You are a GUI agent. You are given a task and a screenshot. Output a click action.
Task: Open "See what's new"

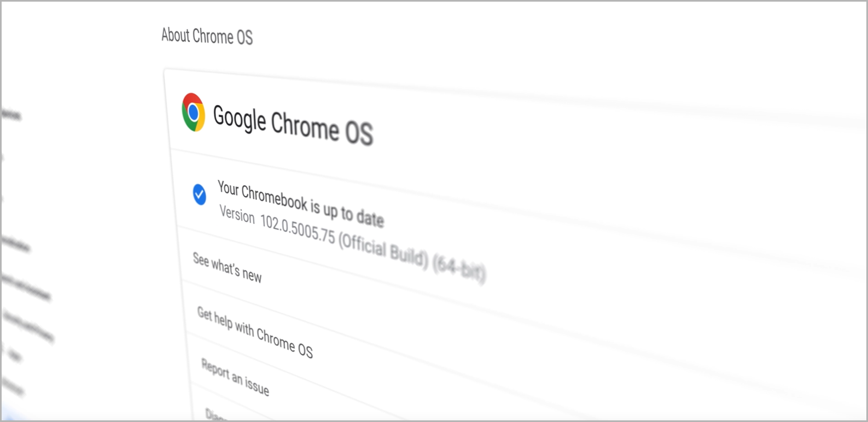(227, 267)
